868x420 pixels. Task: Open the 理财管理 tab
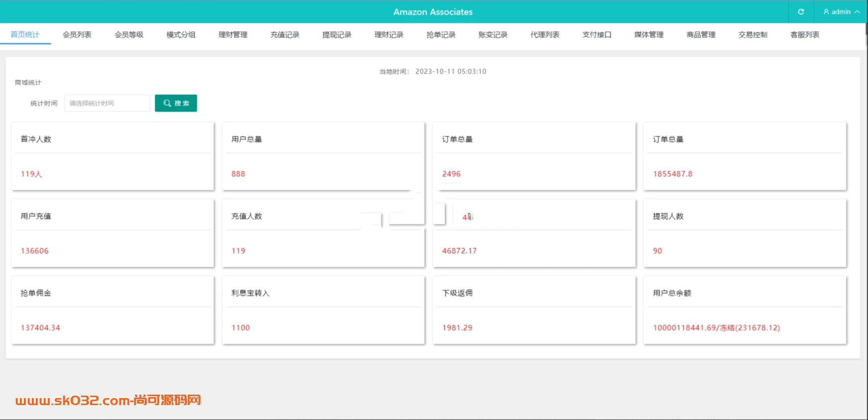pyautogui.click(x=233, y=35)
